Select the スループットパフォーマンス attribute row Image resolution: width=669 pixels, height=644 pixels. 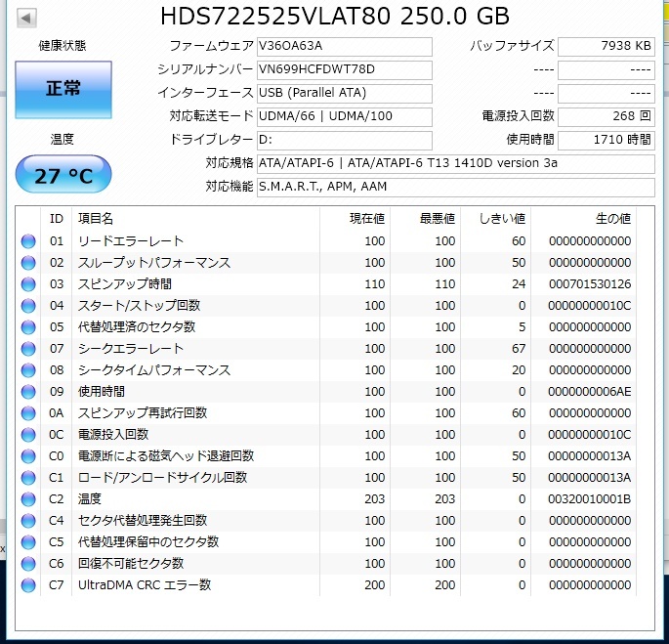[x=327, y=263]
